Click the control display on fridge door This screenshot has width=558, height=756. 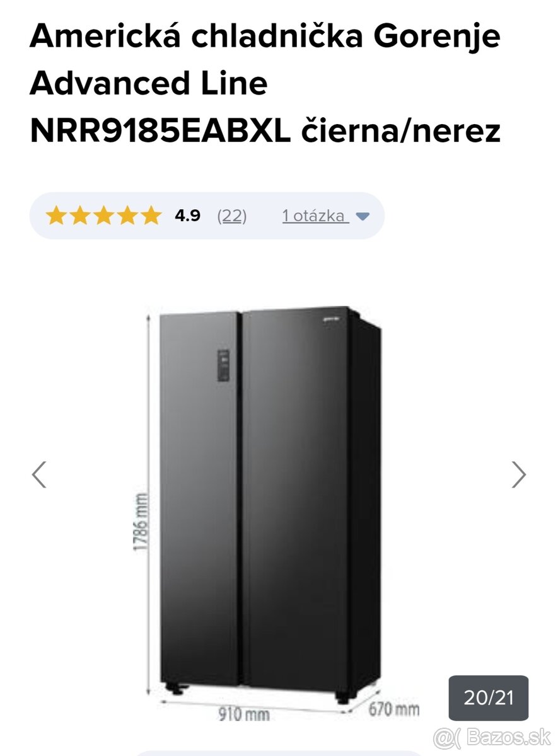point(224,365)
